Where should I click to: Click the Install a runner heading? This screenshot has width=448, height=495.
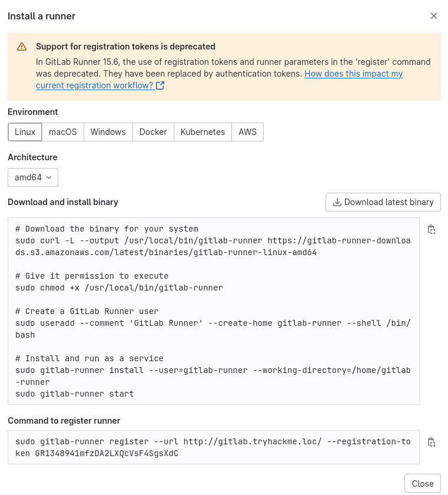(41, 16)
